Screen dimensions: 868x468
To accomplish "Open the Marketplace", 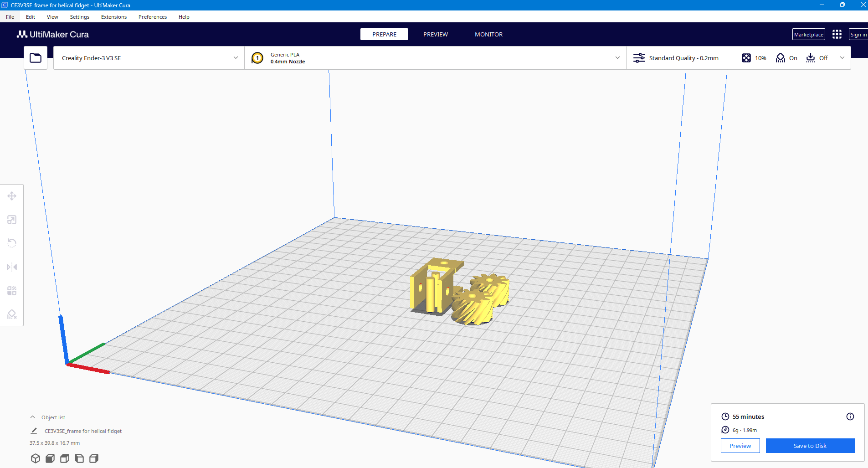I will pos(809,34).
